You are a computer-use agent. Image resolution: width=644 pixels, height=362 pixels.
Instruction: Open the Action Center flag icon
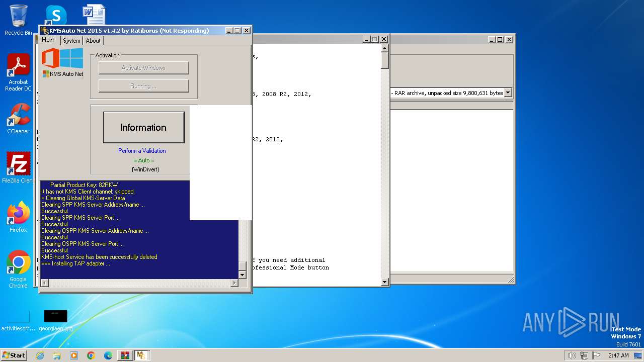tap(596, 355)
